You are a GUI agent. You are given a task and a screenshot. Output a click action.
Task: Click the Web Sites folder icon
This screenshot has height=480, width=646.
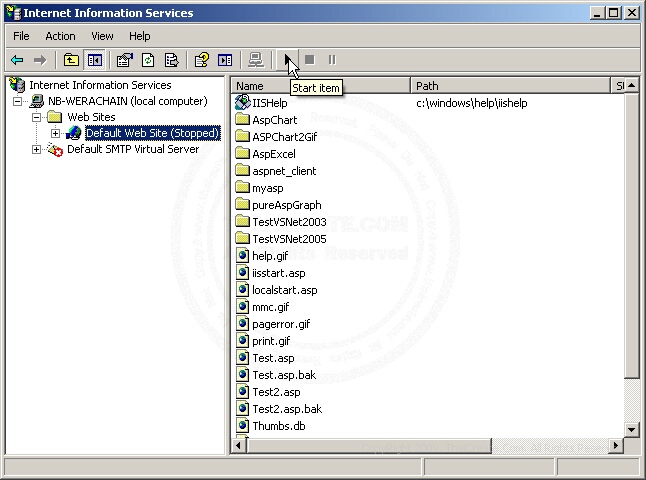54,117
